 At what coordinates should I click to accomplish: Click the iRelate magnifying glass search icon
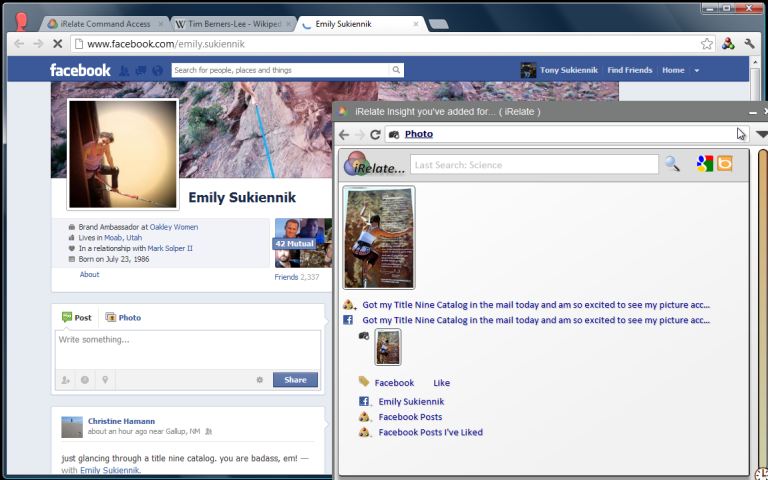(672, 164)
